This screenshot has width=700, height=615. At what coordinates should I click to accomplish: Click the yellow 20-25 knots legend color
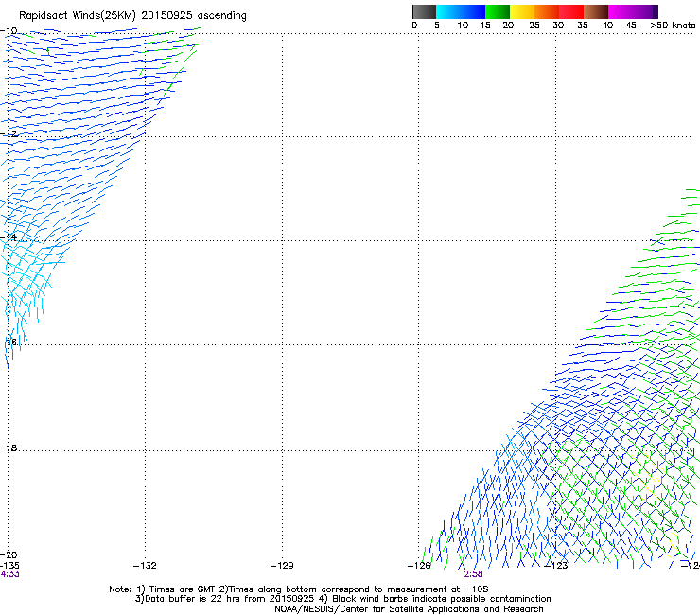point(522,11)
